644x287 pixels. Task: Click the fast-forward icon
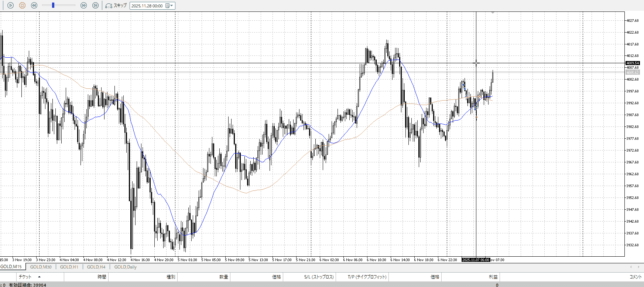[83, 6]
